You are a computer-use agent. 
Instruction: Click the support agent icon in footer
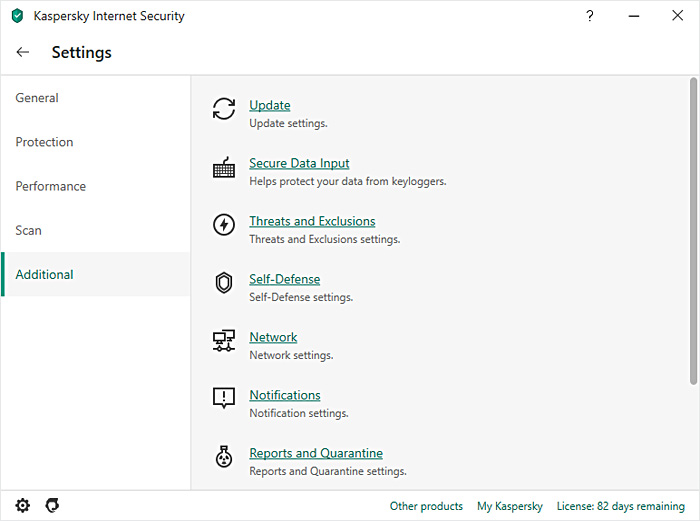[52, 506]
